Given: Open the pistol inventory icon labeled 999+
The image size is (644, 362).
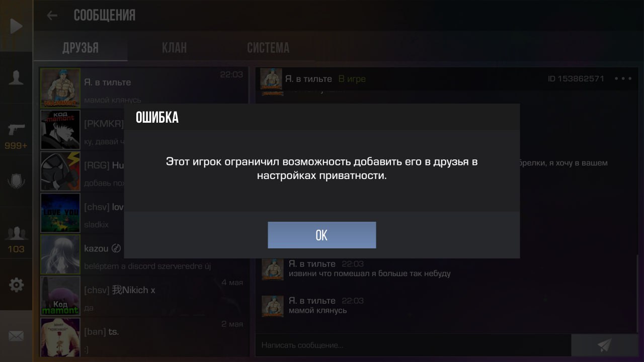Looking at the screenshot, I should tap(16, 136).
